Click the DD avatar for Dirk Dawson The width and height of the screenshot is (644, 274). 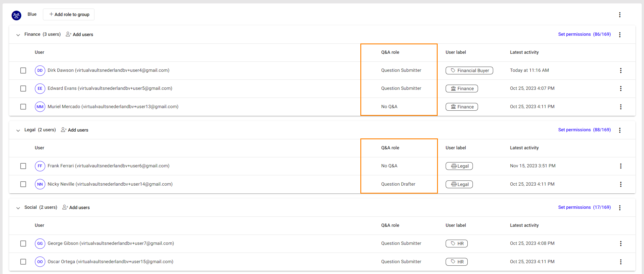(x=40, y=71)
